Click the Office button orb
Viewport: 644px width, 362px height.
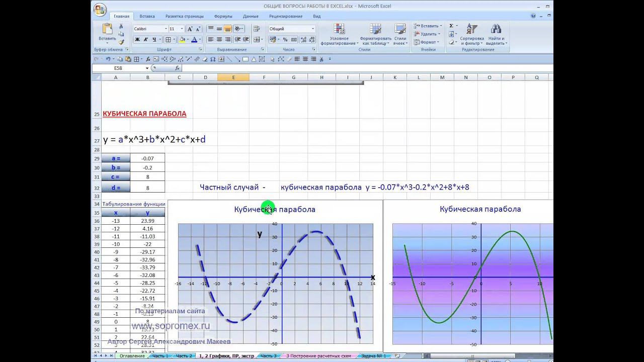pos(100,9)
